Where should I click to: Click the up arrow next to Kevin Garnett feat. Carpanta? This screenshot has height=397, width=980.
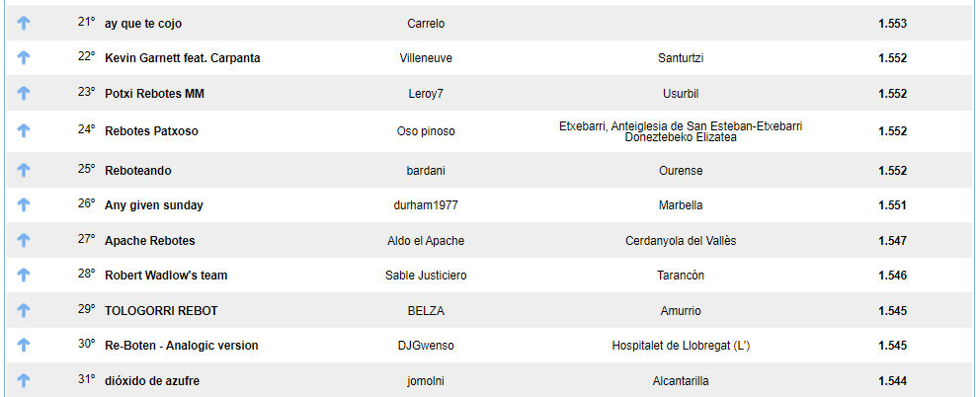coord(24,58)
